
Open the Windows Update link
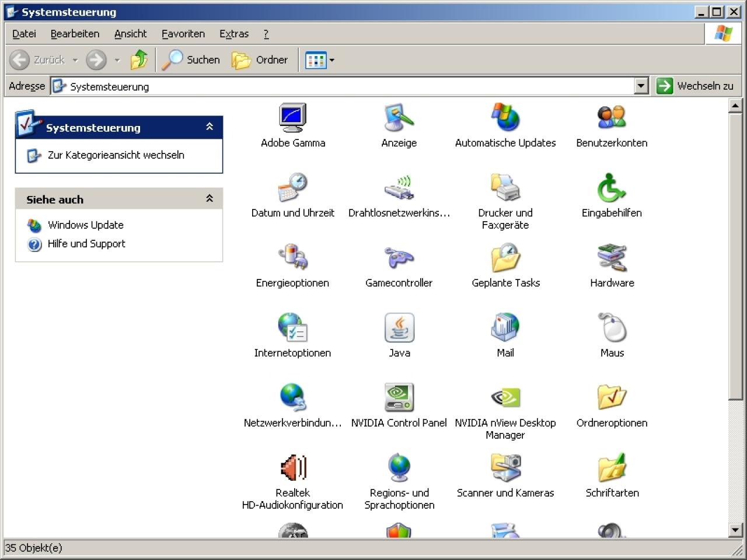[x=86, y=225]
